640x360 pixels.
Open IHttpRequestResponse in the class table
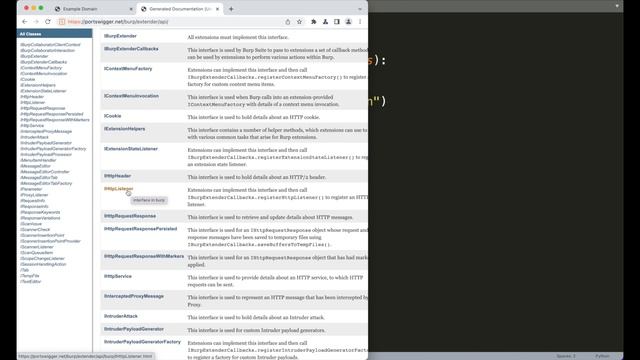130,216
